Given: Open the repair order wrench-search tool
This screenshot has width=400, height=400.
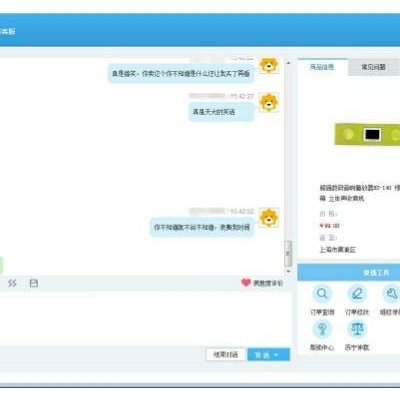Looking at the screenshot, I should [x=391, y=294].
